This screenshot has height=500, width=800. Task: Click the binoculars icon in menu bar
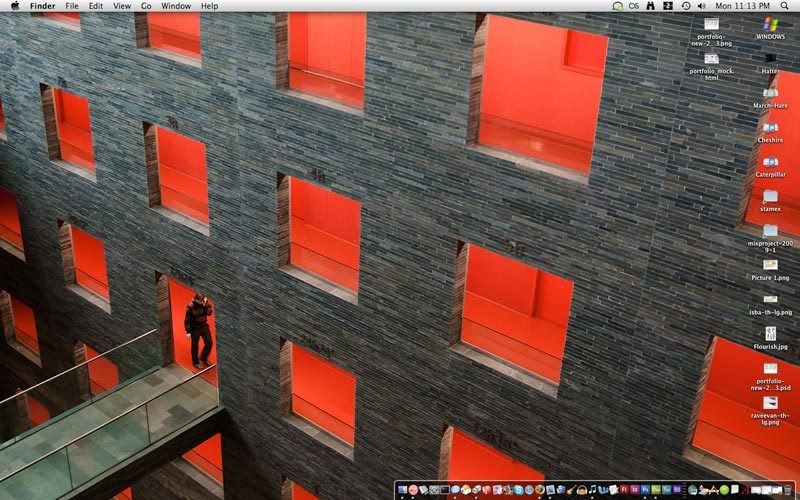click(650, 6)
